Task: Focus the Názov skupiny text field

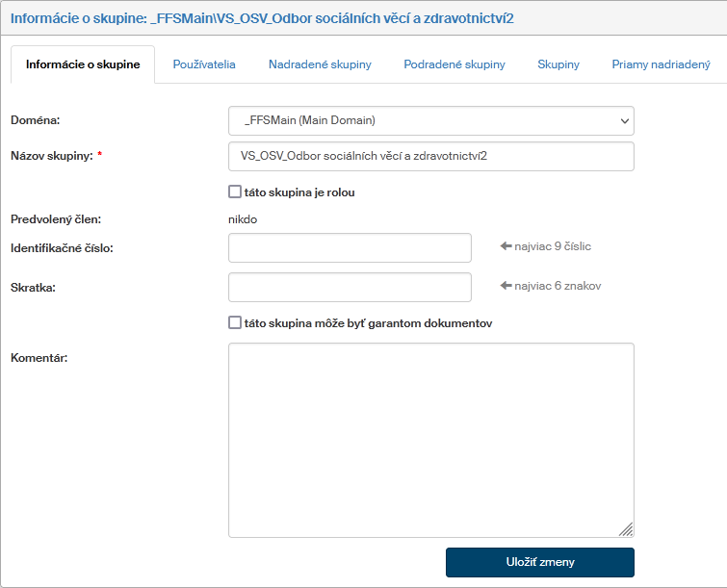Action: tap(430, 156)
